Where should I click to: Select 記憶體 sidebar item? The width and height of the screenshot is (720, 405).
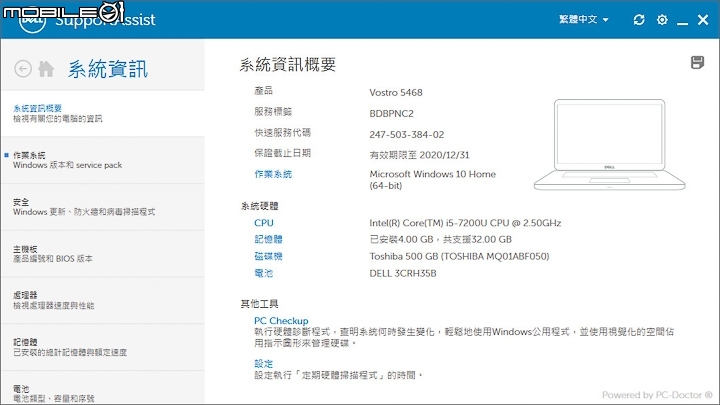[x=103, y=348]
